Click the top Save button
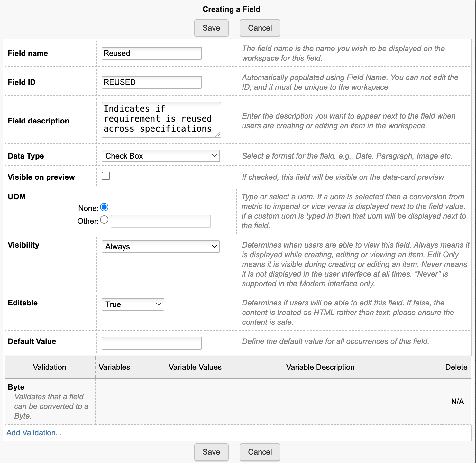The height and width of the screenshot is (463, 476). point(211,28)
